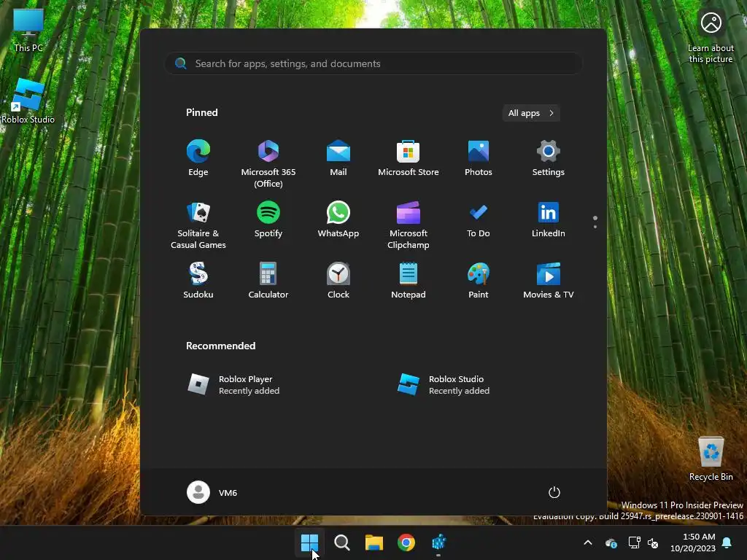Image resolution: width=747 pixels, height=560 pixels.
Task: Open the Spotify app
Action: (x=268, y=219)
